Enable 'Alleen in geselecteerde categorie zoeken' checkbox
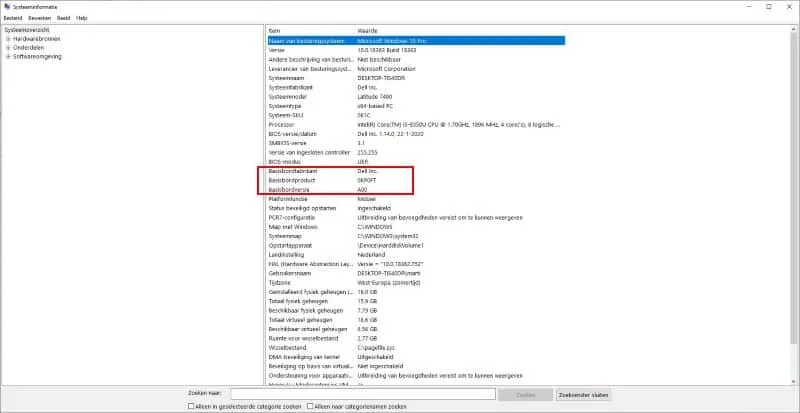 tap(192, 407)
